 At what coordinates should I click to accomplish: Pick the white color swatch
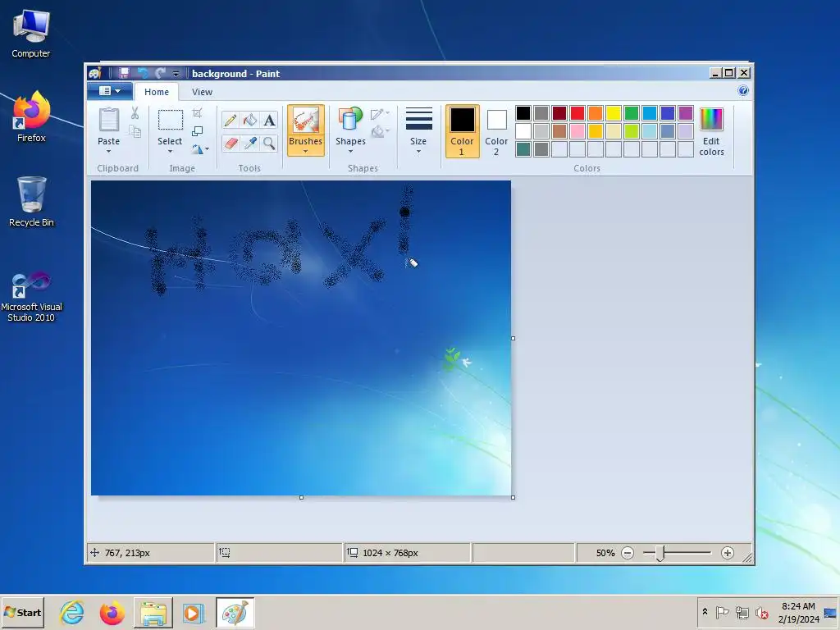523,131
